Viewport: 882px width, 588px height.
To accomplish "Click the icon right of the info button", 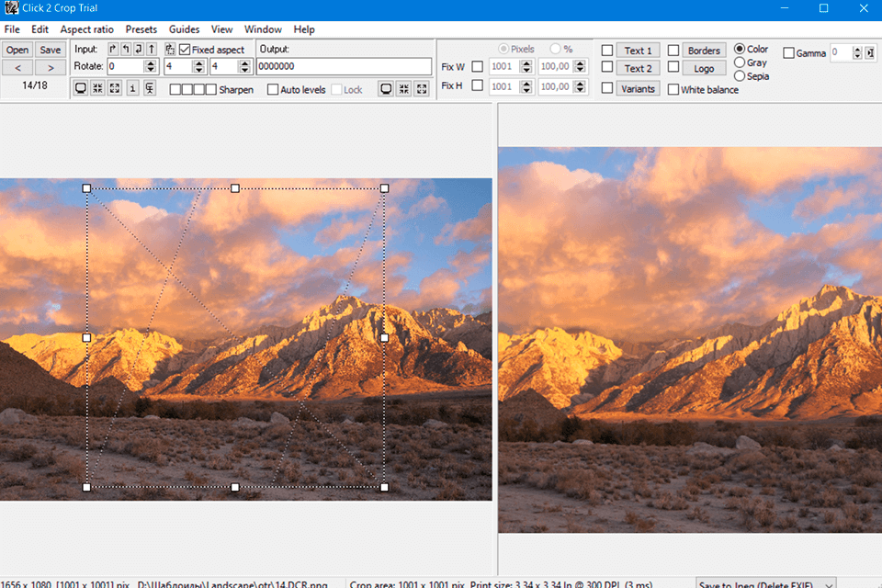I will [x=150, y=89].
